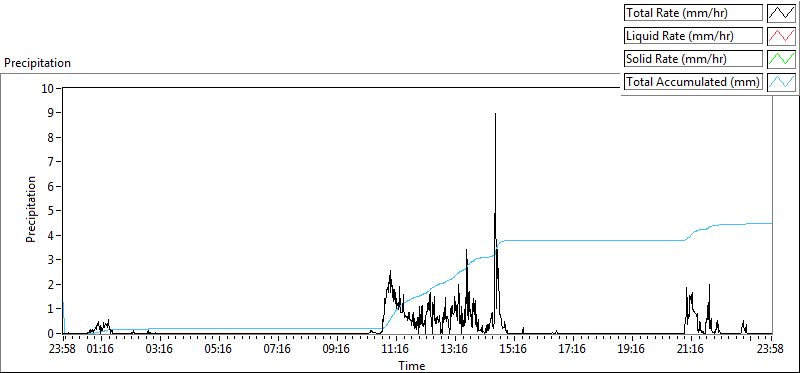Click the 21:16 x-axis tick label
Screen dimensions: 800x373
691,349
